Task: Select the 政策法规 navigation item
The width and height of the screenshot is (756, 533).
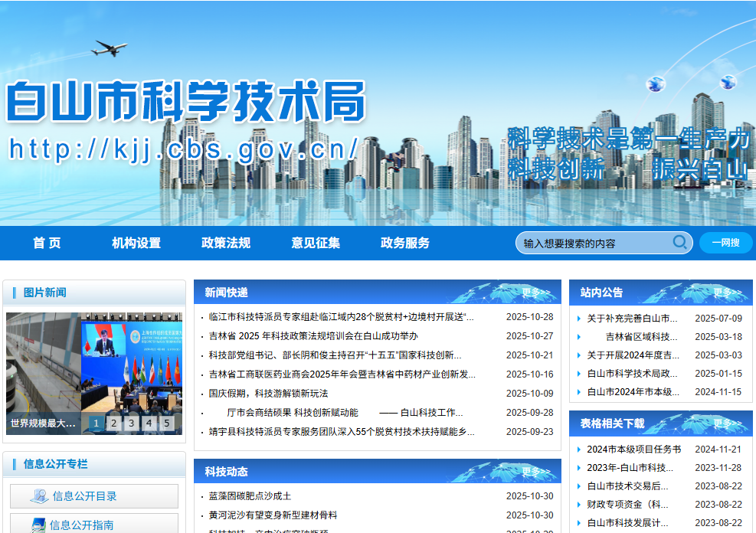Action: click(x=226, y=243)
